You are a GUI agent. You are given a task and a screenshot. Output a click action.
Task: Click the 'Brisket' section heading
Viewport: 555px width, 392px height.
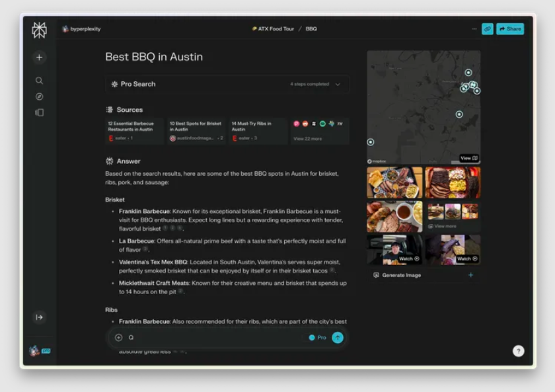(x=115, y=200)
